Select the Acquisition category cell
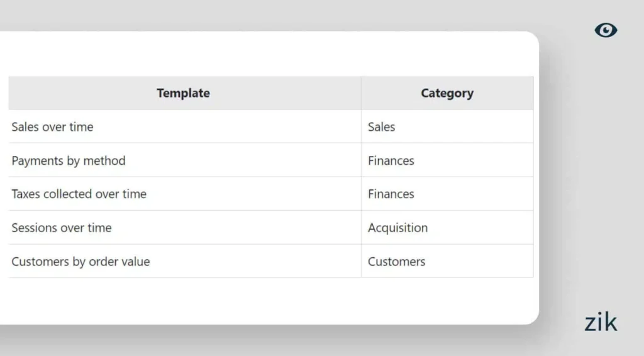 (x=397, y=228)
